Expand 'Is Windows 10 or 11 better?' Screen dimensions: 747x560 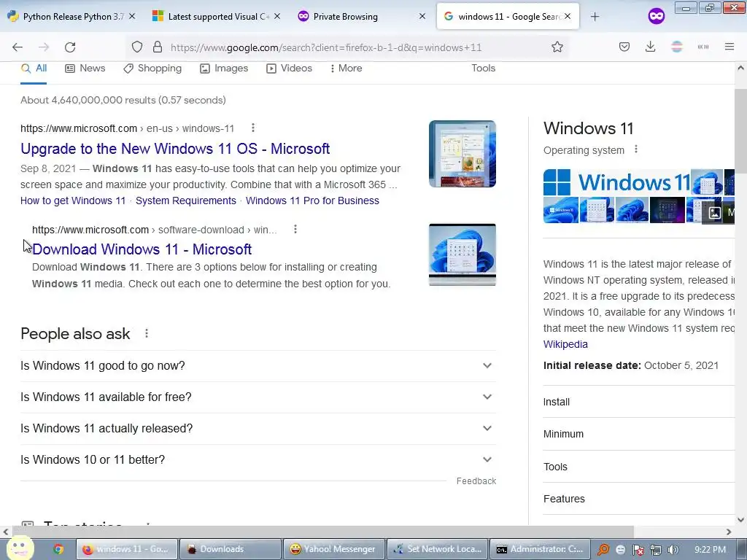[x=258, y=460]
